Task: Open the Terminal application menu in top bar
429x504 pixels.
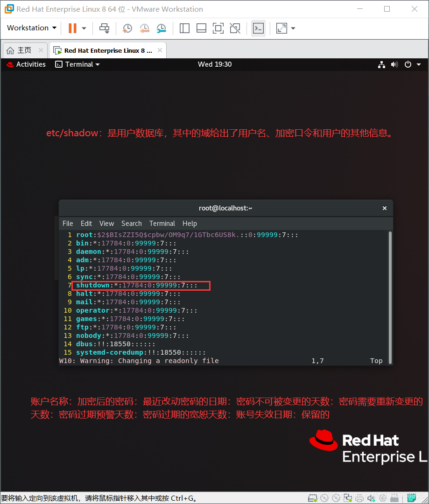Action: coord(77,64)
